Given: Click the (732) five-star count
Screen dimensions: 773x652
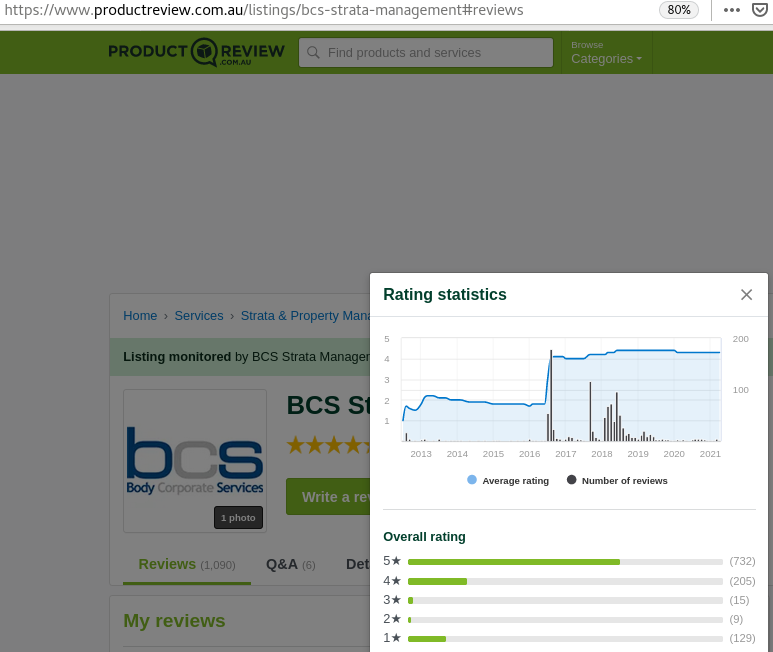Looking at the screenshot, I should [x=742, y=561].
